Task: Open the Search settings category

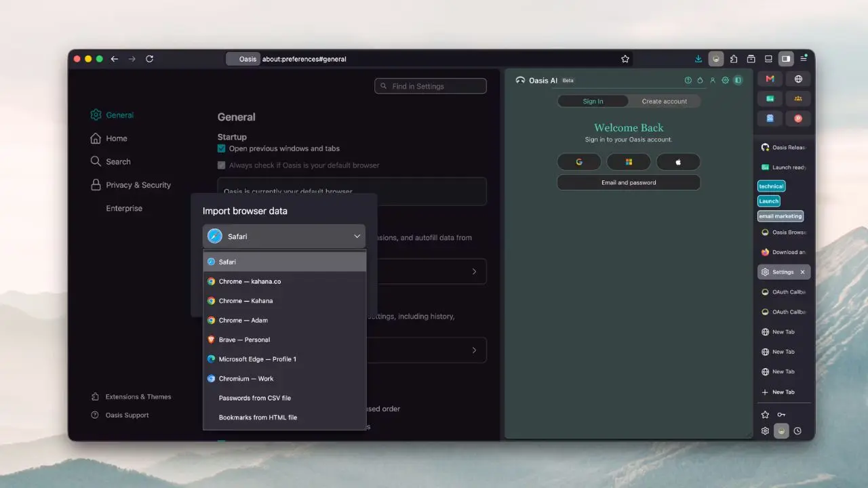Action: pos(111,161)
